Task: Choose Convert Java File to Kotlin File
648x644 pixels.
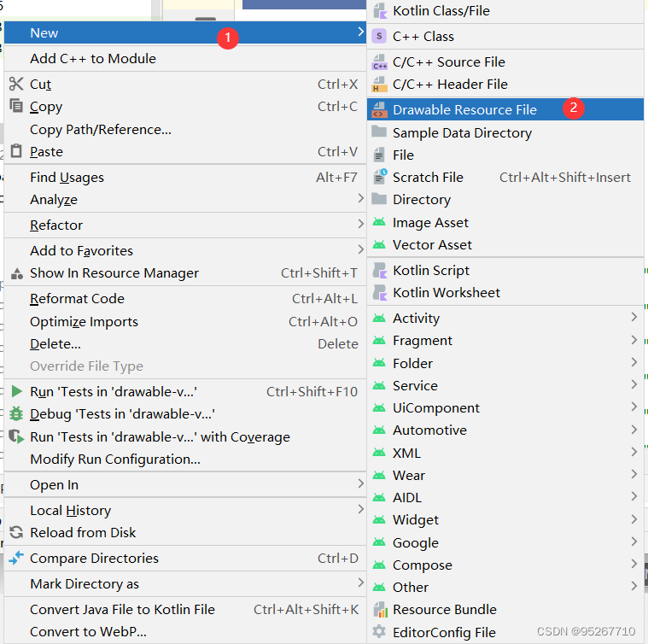Action: (122, 609)
